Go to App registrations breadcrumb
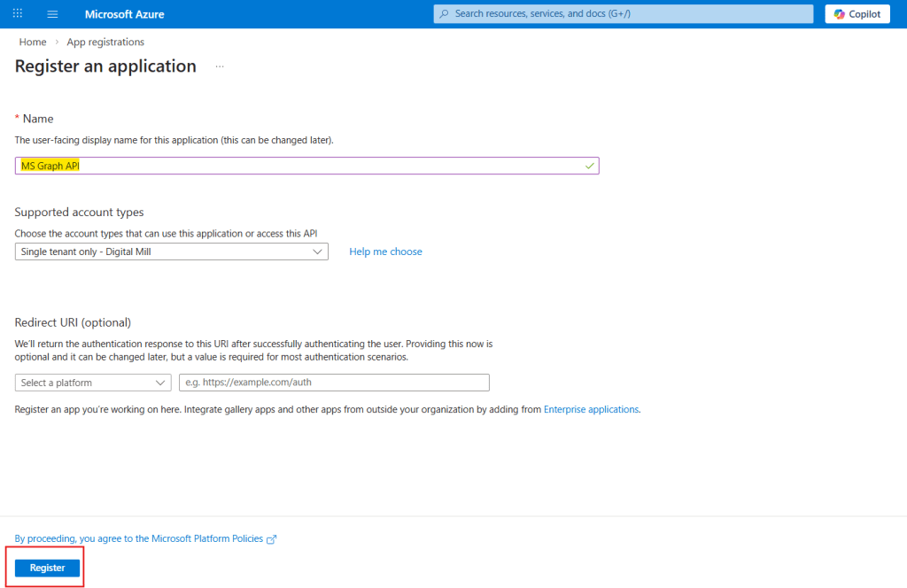 105,42
